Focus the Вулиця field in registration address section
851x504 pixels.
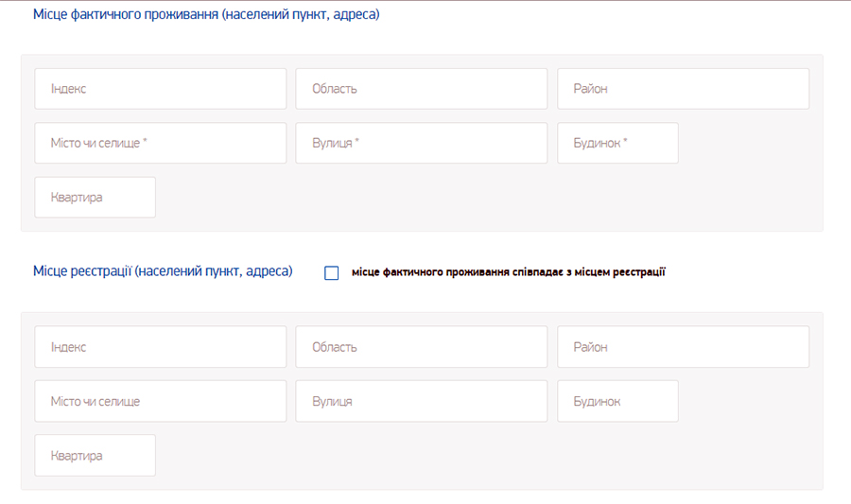[x=421, y=401]
